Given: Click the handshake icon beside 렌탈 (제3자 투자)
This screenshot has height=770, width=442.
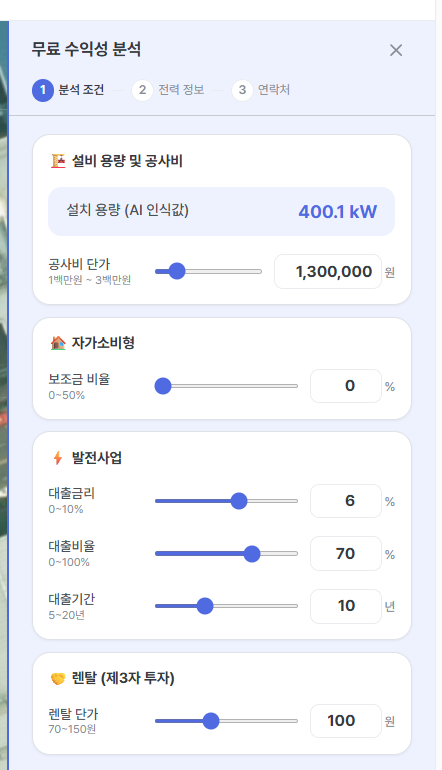Looking at the screenshot, I should [x=58, y=679].
